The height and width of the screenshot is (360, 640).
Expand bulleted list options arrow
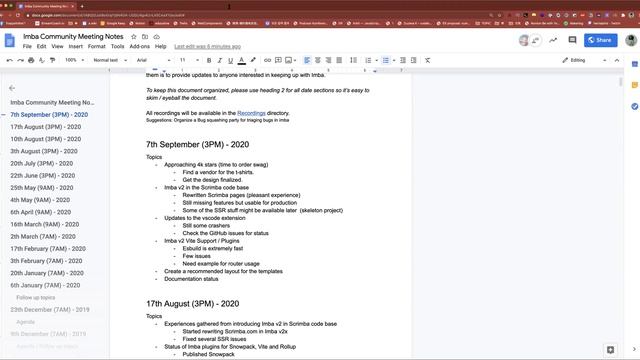394,60
